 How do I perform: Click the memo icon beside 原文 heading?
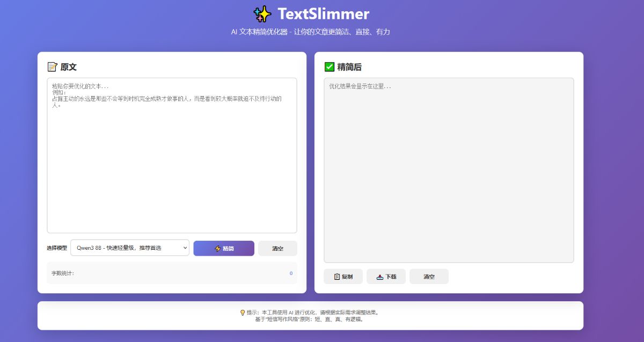pyautogui.click(x=52, y=66)
